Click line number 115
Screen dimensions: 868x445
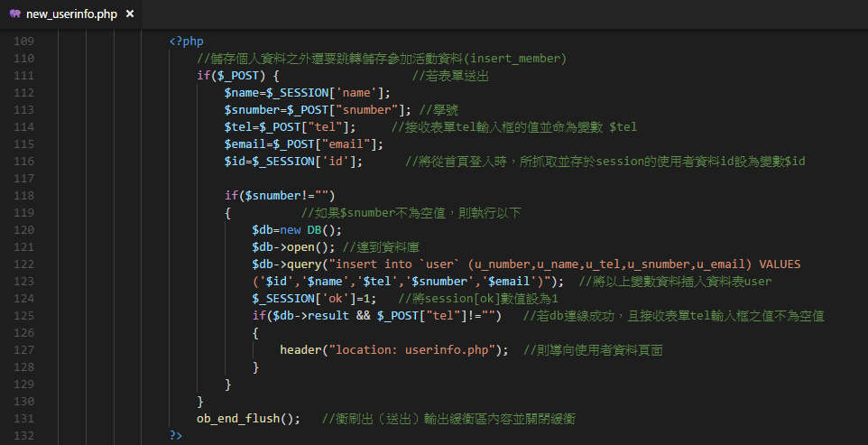pyautogui.click(x=23, y=144)
